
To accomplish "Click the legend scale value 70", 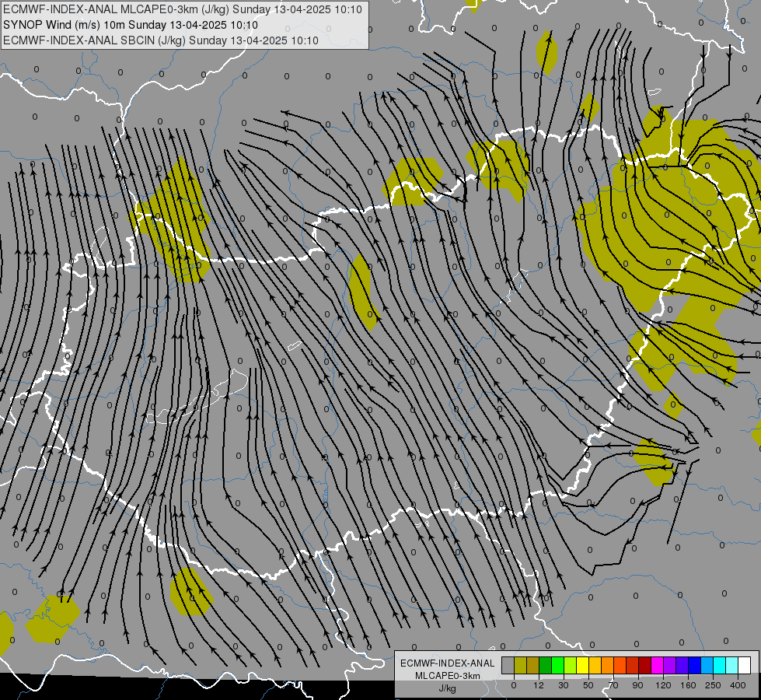I will [613, 685].
